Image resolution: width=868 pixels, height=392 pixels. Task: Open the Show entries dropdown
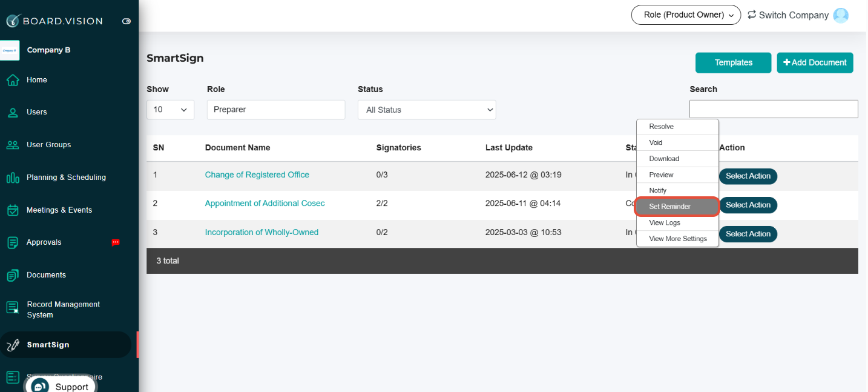(x=171, y=110)
